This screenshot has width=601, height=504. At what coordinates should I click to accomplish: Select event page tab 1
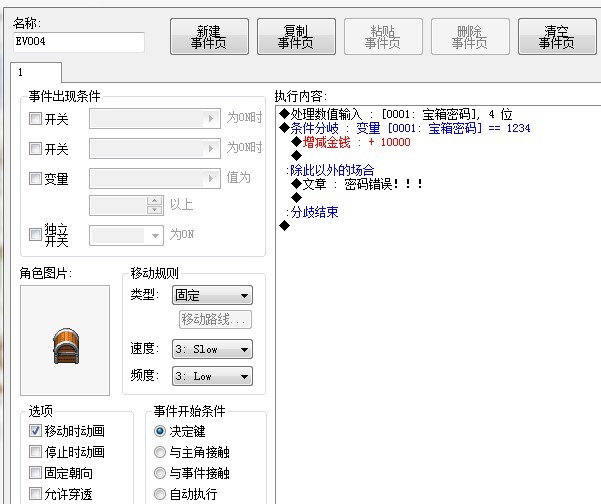tap(36, 72)
